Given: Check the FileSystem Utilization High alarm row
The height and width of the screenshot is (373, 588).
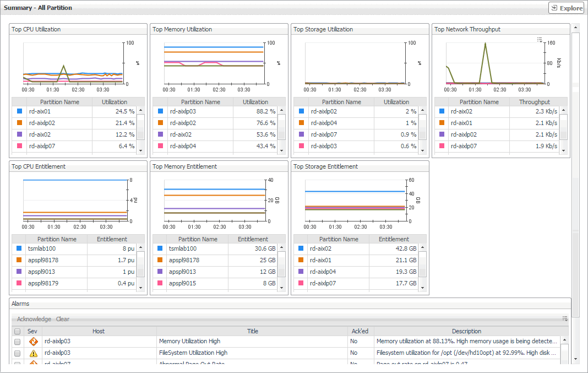Looking at the screenshot, I should pyautogui.click(x=17, y=353).
